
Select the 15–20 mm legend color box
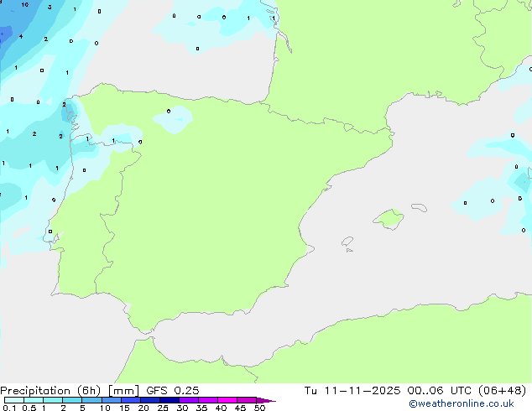pyautogui.click(x=131, y=400)
